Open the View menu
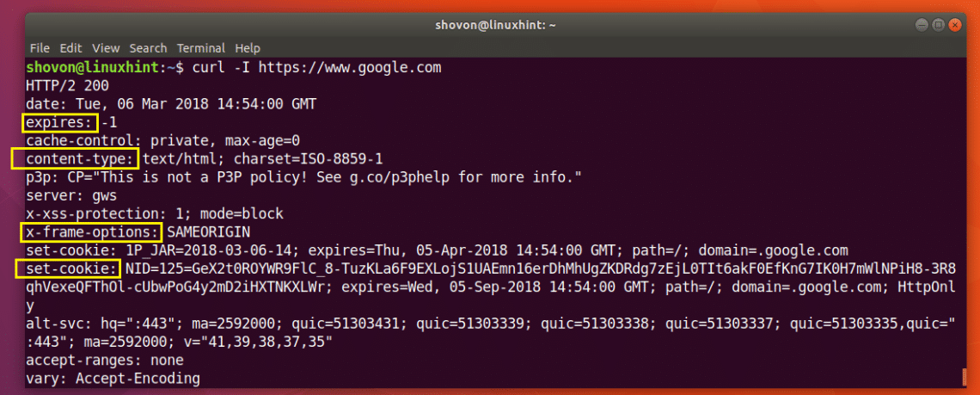Image resolution: width=980 pixels, height=395 pixels. [x=106, y=48]
